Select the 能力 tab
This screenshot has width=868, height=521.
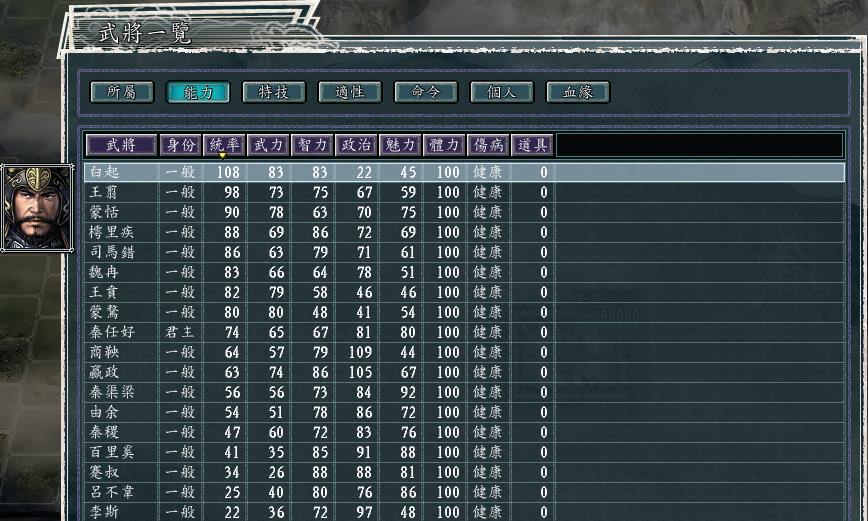(x=198, y=92)
